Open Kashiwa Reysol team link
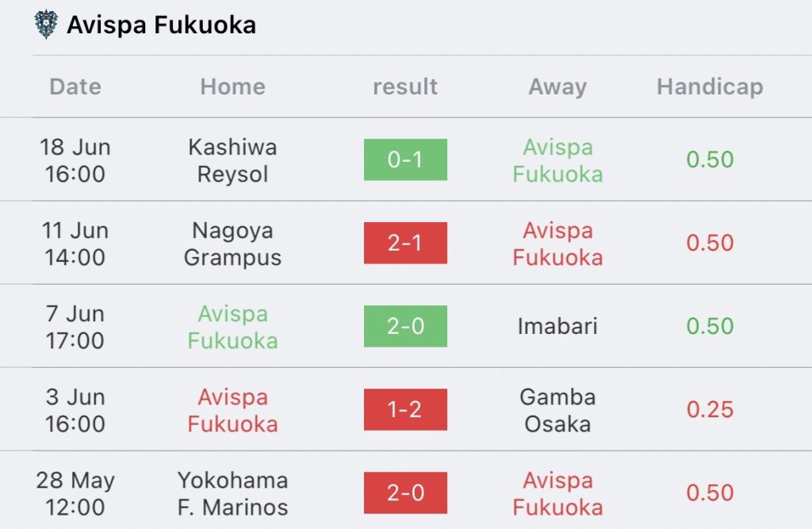This screenshot has height=529, width=812. click(x=232, y=160)
